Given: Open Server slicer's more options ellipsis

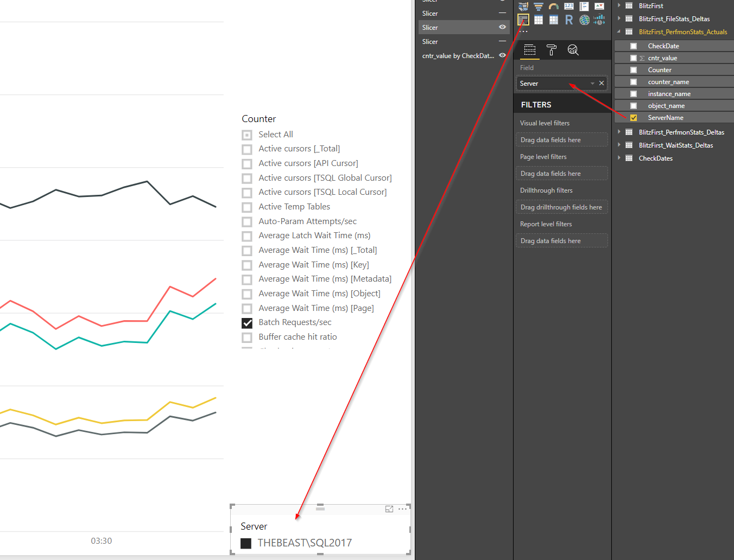Looking at the screenshot, I should tap(402, 509).
